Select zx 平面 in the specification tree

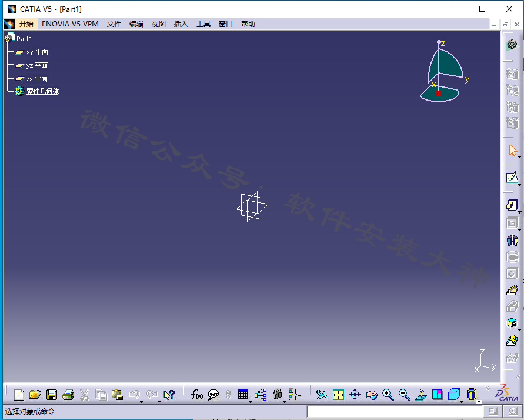point(37,79)
